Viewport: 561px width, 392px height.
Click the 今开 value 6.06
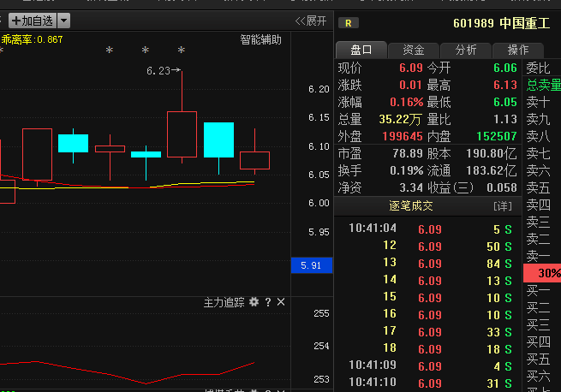tap(505, 68)
